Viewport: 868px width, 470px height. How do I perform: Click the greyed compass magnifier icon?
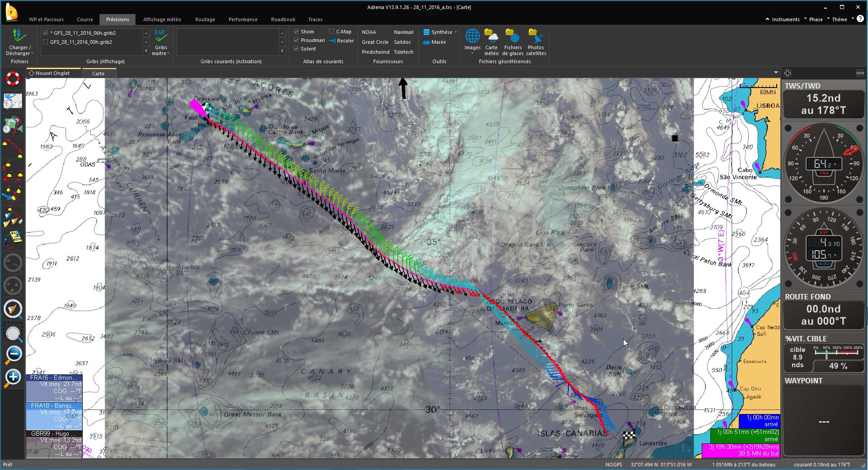tap(13, 263)
